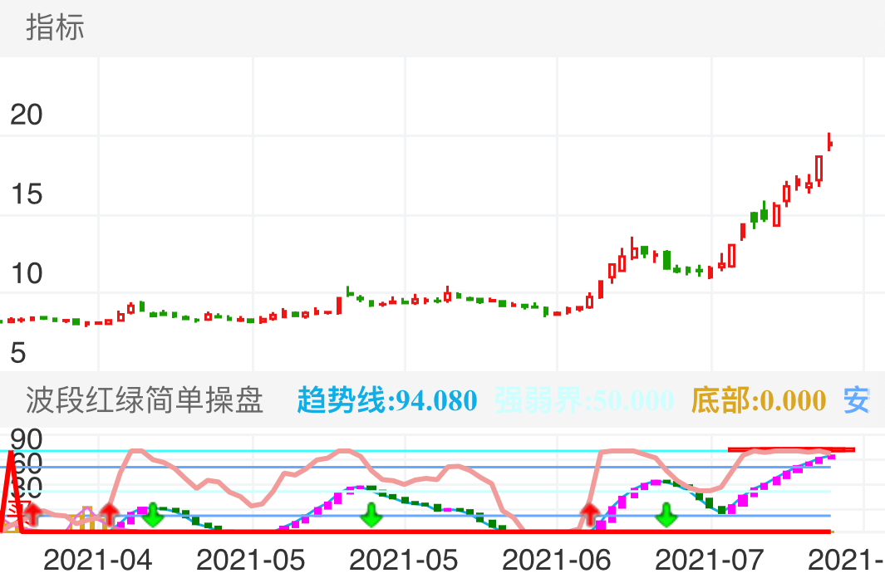Click the 2021-07 date label on time axis
This screenshot has height=588, width=885.
[710, 561]
